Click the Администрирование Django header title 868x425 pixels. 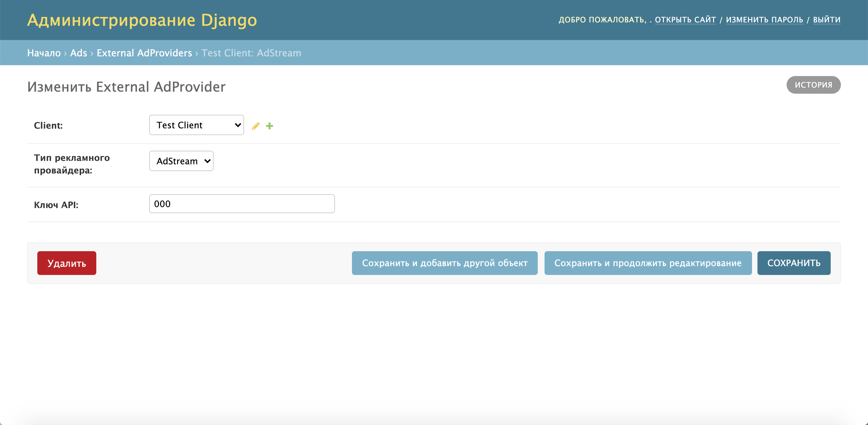tap(142, 20)
